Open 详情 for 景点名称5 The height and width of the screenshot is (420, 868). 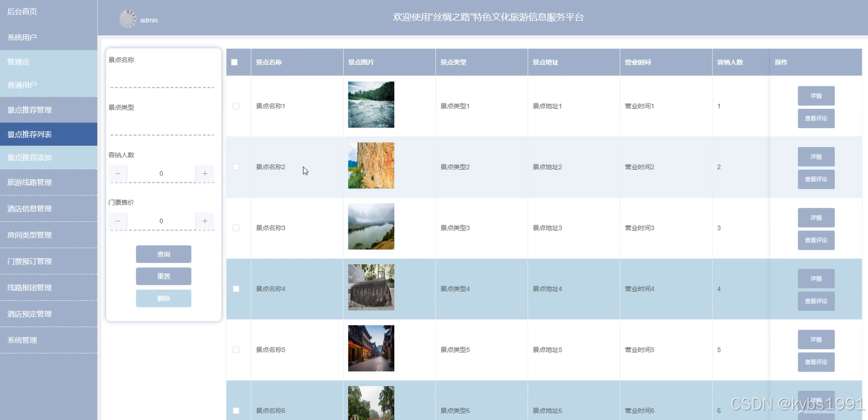point(816,340)
